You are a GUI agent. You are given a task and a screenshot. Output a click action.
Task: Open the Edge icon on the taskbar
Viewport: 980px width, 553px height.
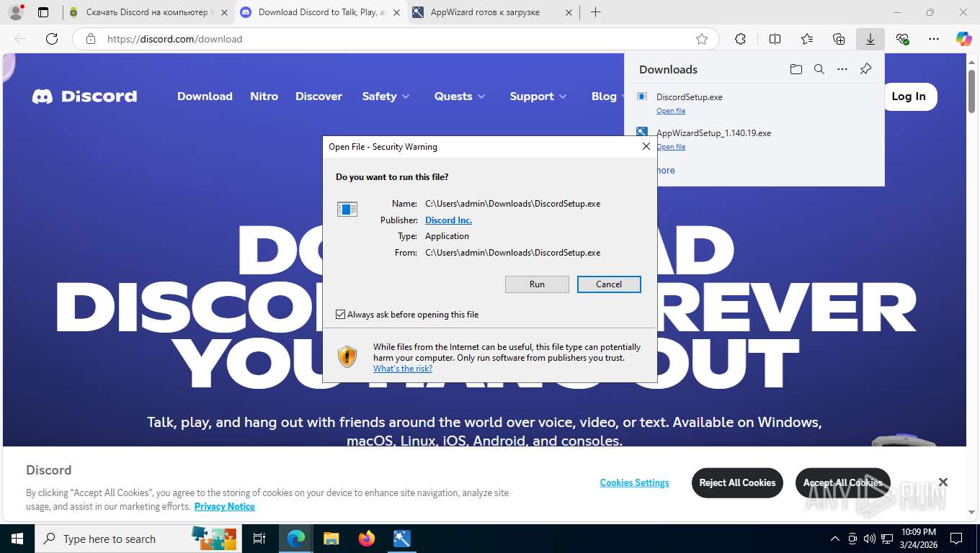click(296, 539)
